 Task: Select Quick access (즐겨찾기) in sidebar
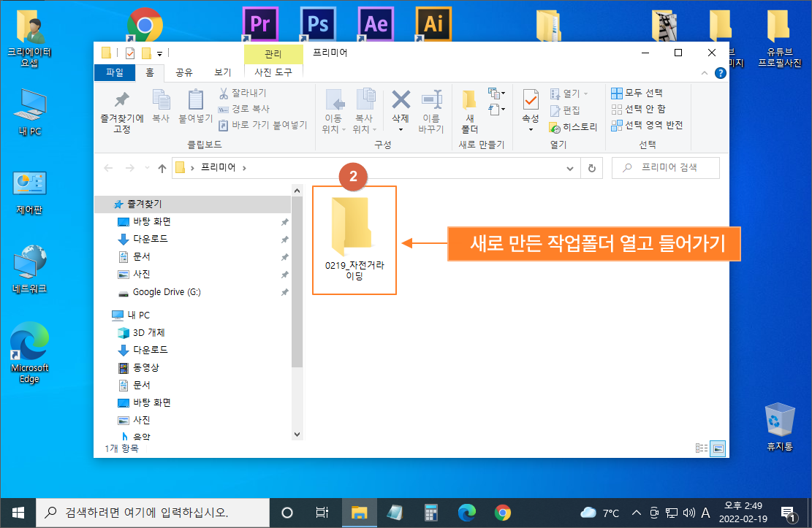(193, 204)
